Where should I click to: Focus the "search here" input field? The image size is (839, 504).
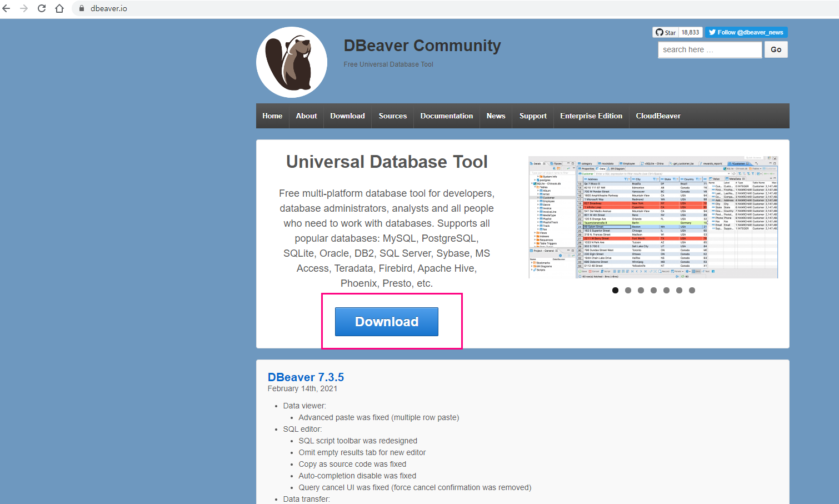(x=710, y=49)
